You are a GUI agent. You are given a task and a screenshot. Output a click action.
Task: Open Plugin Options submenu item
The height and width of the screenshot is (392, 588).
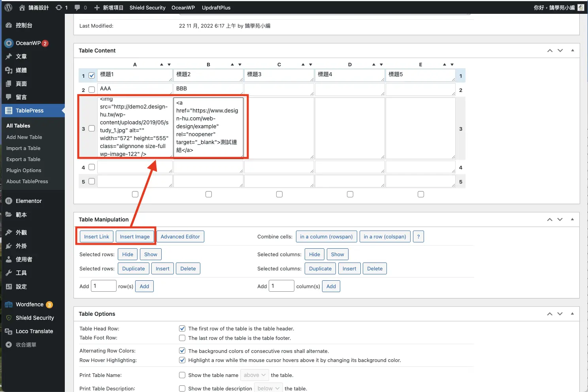click(24, 170)
